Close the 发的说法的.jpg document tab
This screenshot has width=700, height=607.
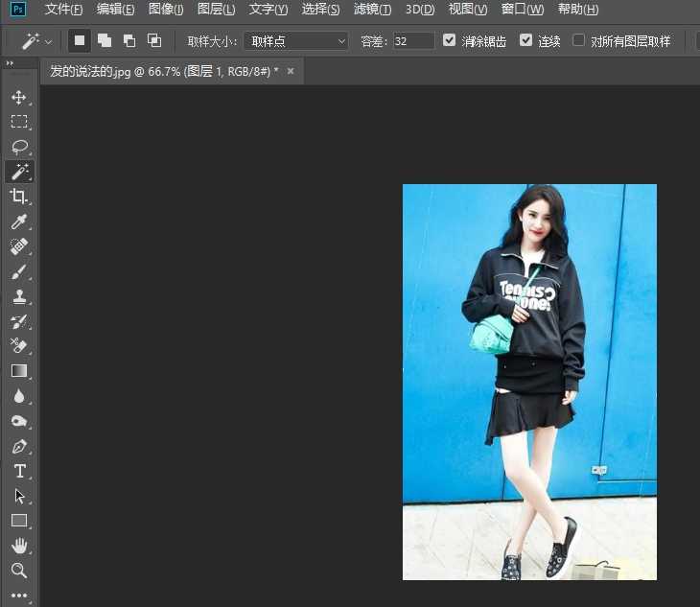pos(291,71)
